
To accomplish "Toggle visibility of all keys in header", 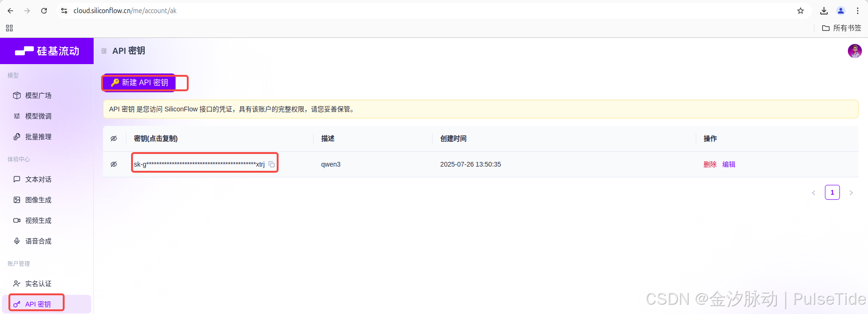I will tap(114, 139).
